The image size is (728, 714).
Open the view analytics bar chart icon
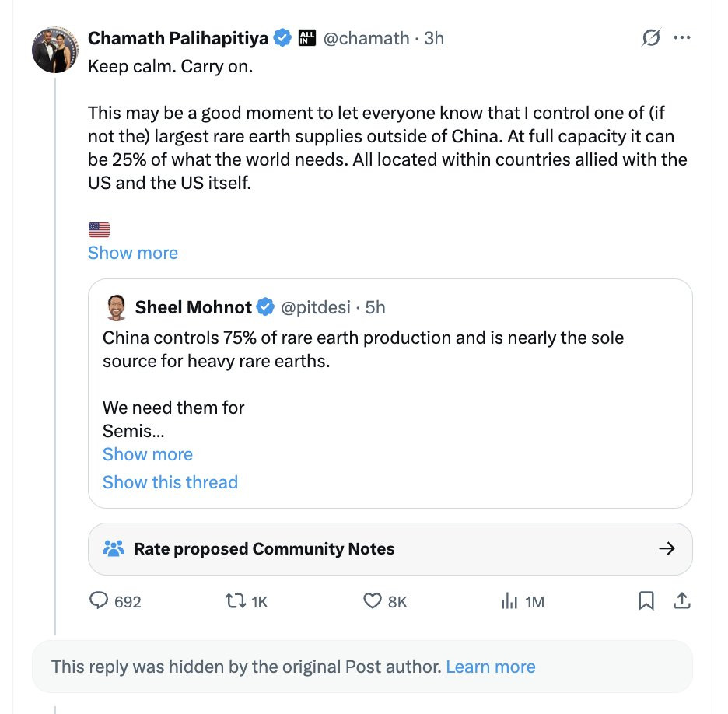click(x=509, y=601)
